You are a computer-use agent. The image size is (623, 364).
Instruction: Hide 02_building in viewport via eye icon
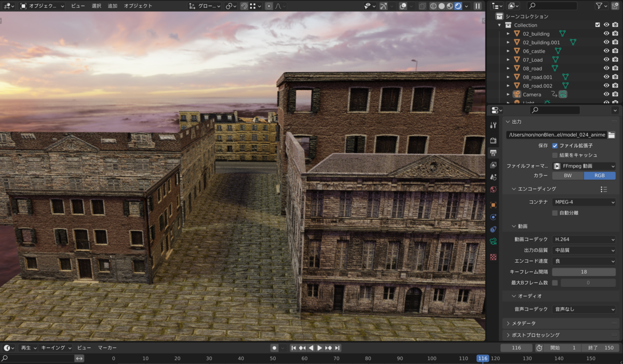(x=606, y=34)
